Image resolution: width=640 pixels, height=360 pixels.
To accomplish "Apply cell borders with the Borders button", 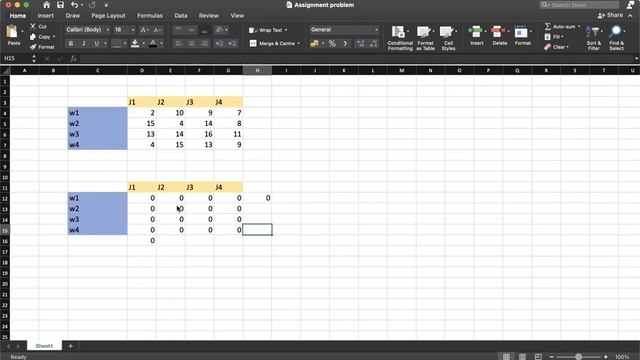I will tap(116, 43).
